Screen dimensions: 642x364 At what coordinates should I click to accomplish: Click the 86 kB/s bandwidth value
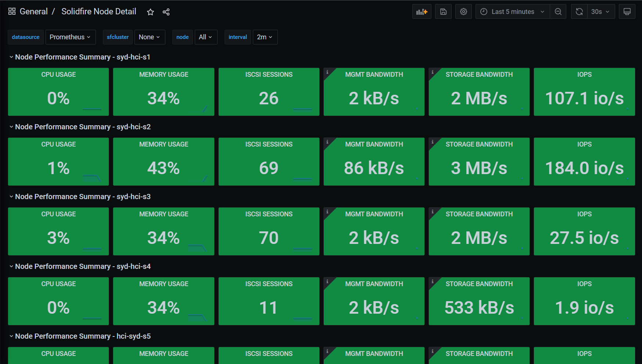click(x=374, y=168)
